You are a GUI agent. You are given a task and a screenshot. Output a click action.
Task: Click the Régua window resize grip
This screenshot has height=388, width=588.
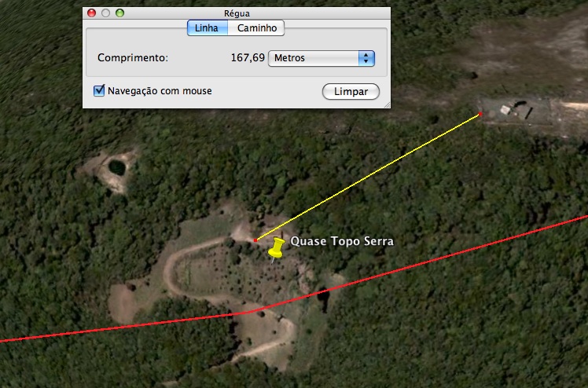(x=387, y=105)
